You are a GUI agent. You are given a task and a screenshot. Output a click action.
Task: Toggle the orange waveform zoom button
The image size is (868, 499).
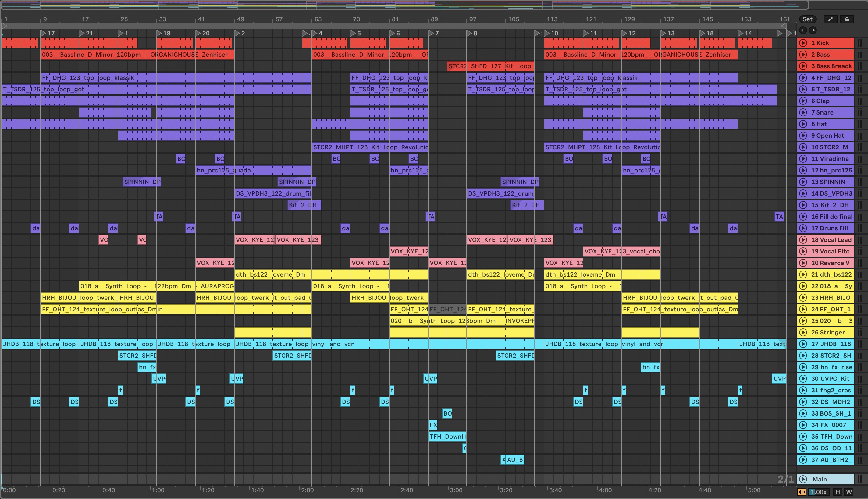[802, 492]
